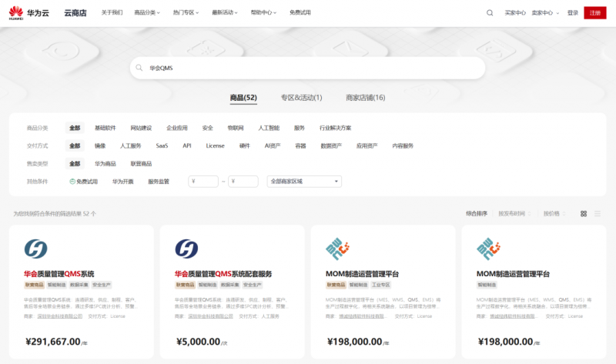Image resolution: width=616 pixels, height=364 pixels.
Task: Go to 云商店 home
Action: click(75, 13)
